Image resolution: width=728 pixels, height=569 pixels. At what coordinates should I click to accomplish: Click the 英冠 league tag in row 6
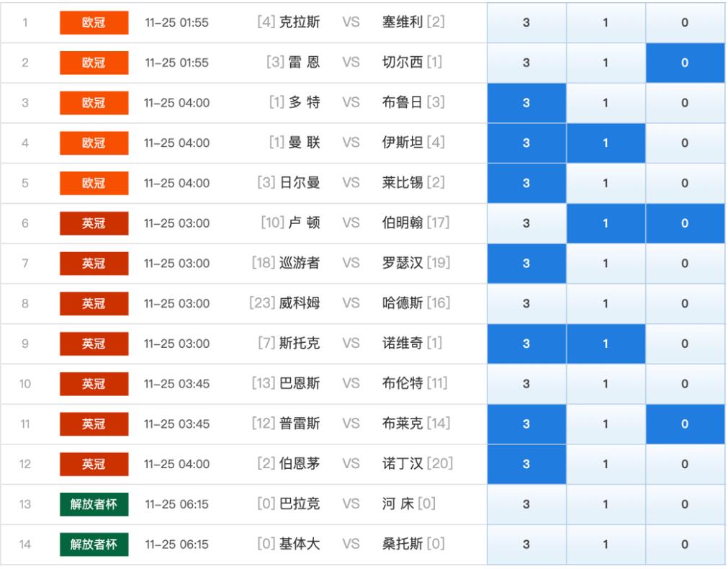pos(94,223)
